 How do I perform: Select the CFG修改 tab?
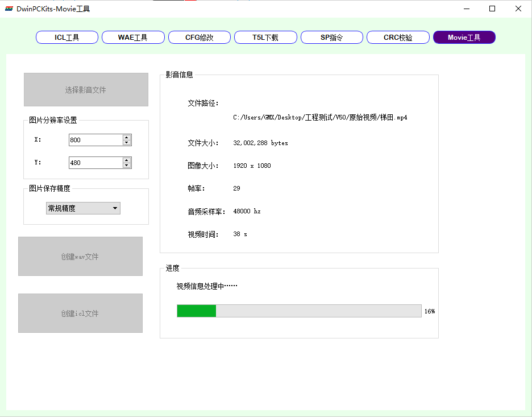coord(199,37)
